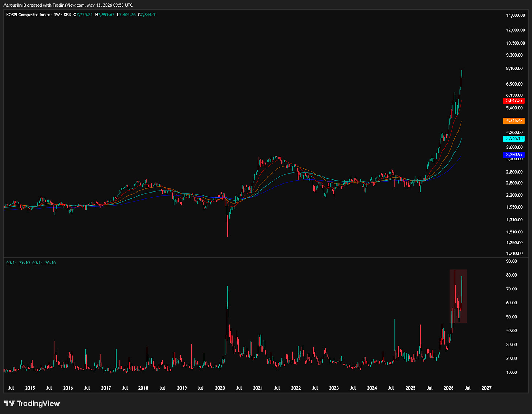
Task: Click the 14,000.00 price scale label
Action: pyautogui.click(x=516, y=15)
